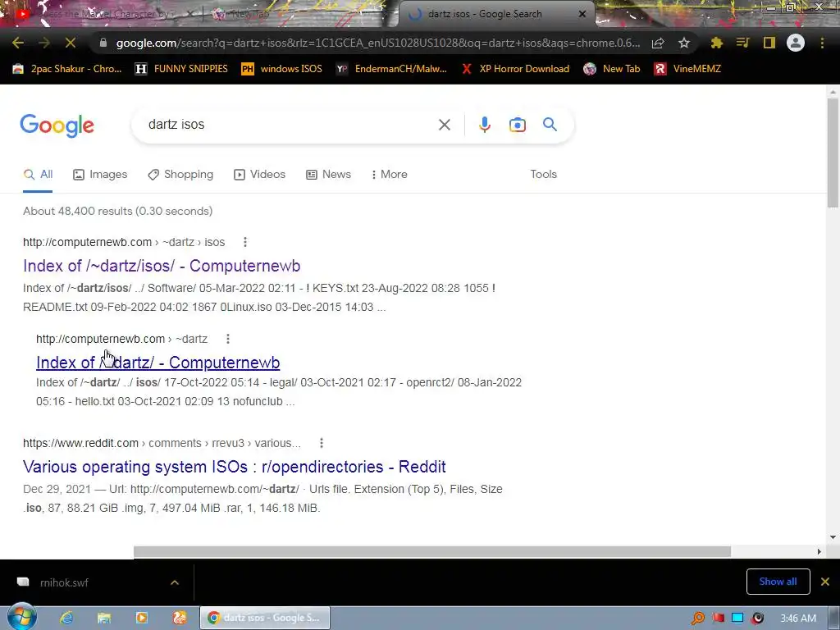Click the red flag tray icon

coord(719,619)
